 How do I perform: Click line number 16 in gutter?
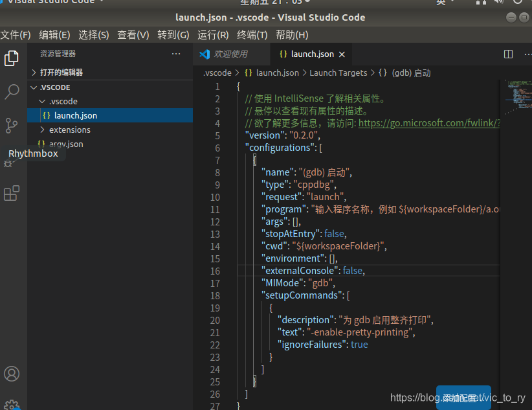(215, 271)
